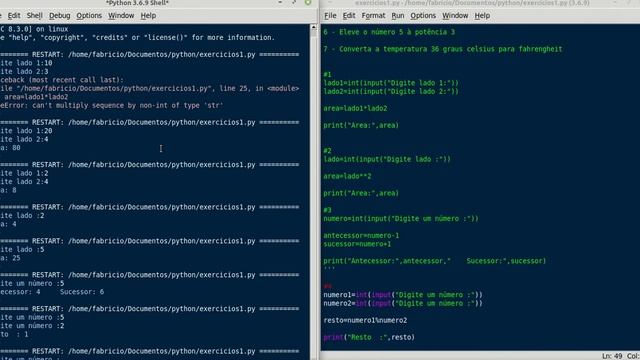This screenshot has width=640, height=360.
Task: Open Window menu in exercicios1.py editor
Action: coord(455,16)
